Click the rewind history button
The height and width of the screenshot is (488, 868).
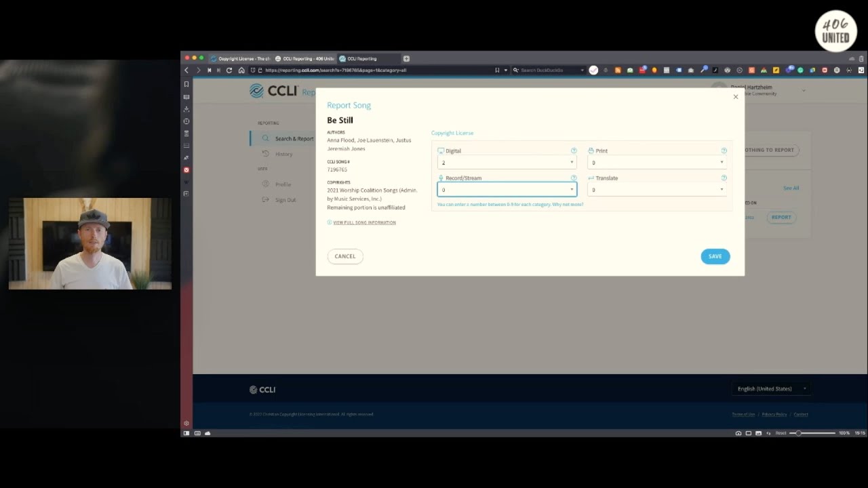tap(209, 70)
